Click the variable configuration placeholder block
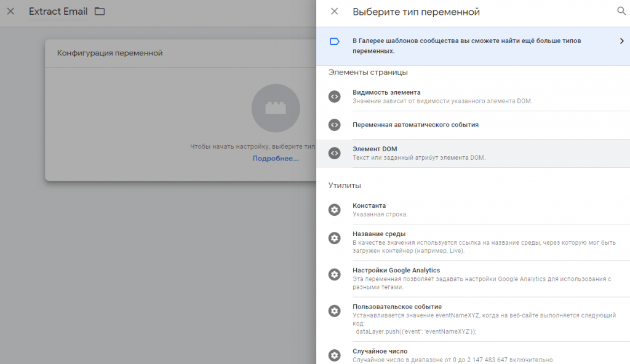The width and height of the screenshot is (630, 364). (x=276, y=108)
